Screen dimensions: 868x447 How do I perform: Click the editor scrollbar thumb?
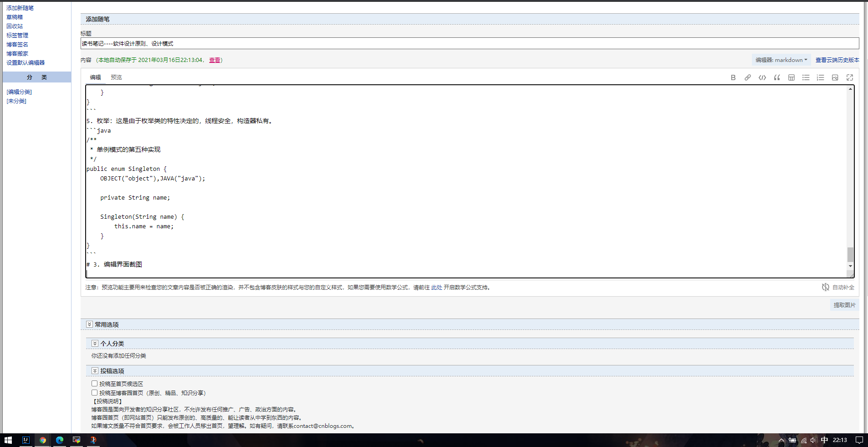tap(850, 254)
